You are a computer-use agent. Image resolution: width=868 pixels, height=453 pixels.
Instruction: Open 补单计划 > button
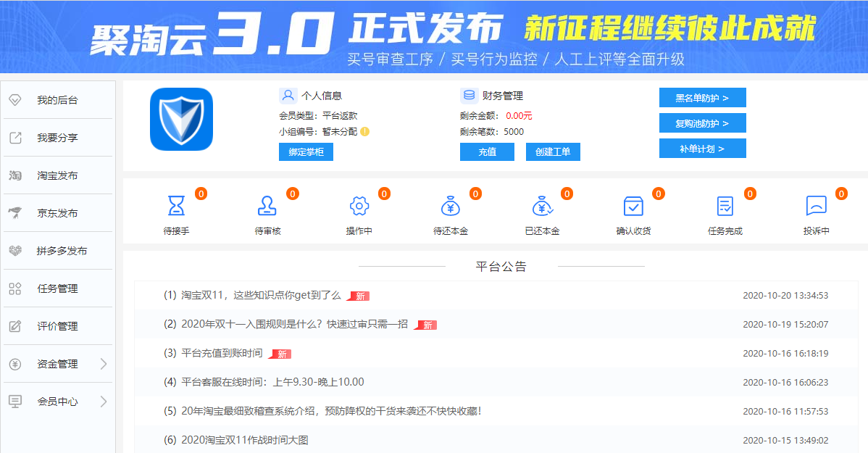[703, 149]
